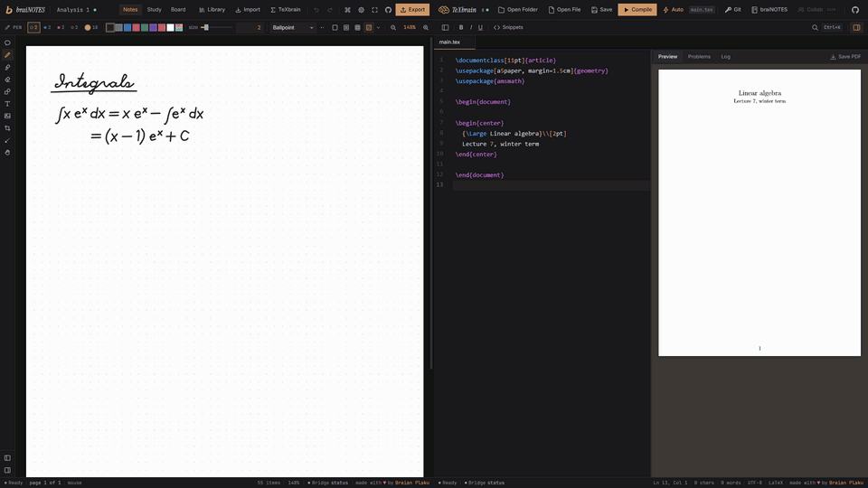Zoom out with the magnifier minus icon
The width and height of the screenshot is (868, 488).
click(x=393, y=28)
